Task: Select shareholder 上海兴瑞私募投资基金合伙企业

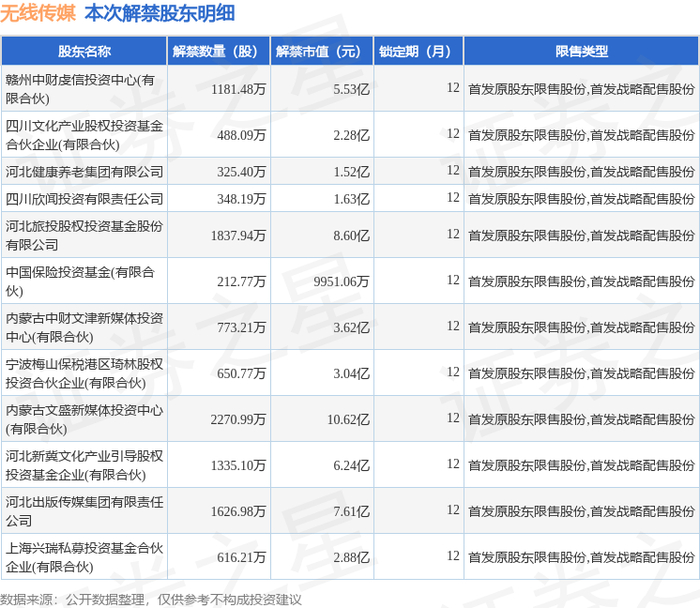Action: [x=84, y=558]
